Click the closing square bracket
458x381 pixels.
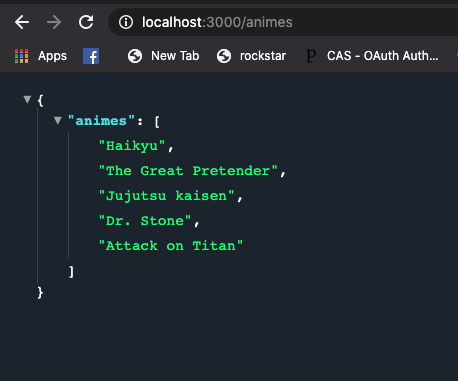click(x=71, y=272)
